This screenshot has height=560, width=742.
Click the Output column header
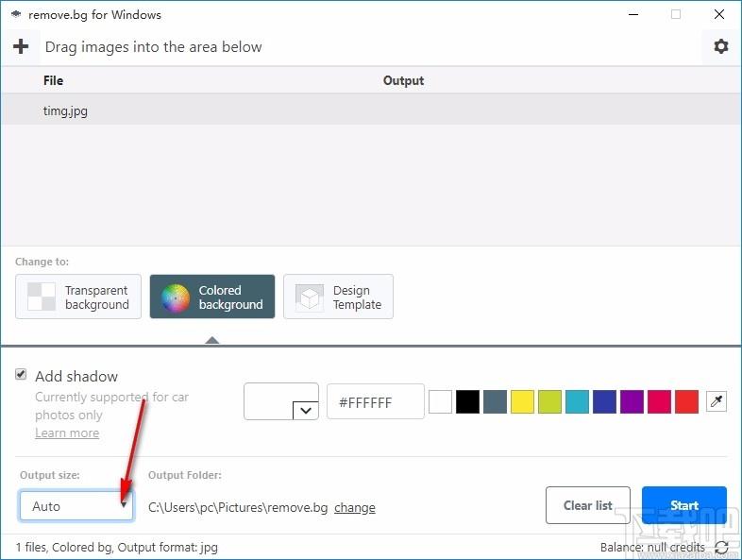tap(404, 80)
